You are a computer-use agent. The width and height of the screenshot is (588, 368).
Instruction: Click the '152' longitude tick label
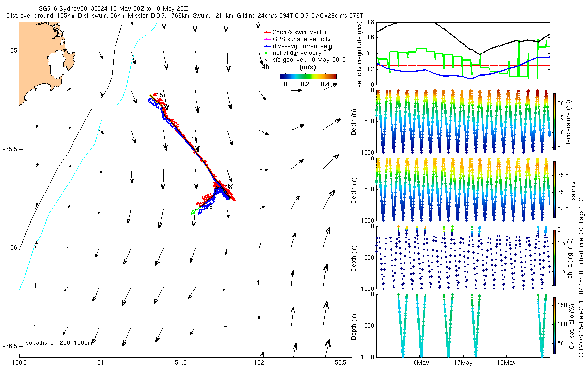259,363
